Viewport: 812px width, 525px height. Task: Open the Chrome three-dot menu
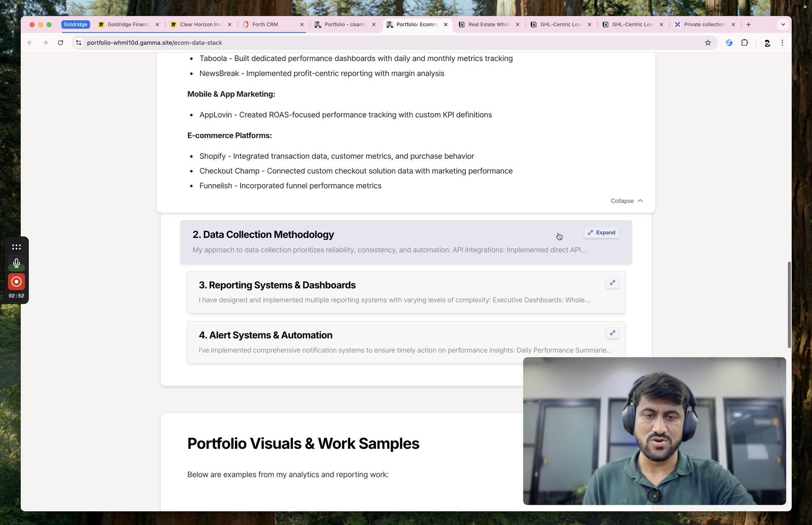pyautogui.click(x=782, y=43)
